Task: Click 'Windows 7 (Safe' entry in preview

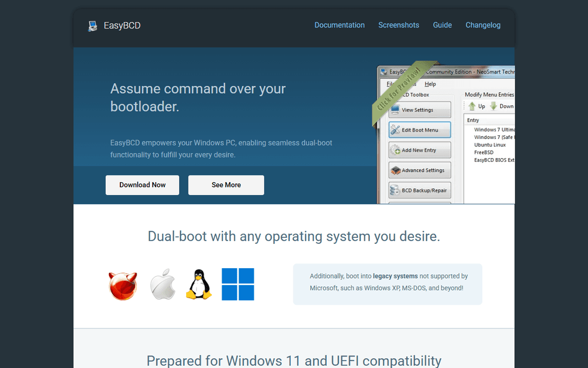Action: [494, 137]
